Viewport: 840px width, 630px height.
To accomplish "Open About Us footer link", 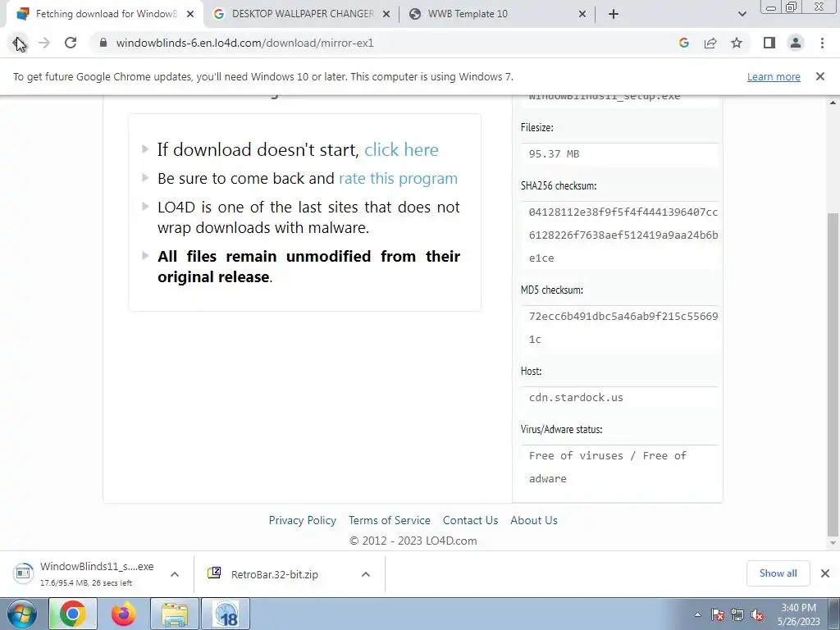I will (x=533, y=520).
